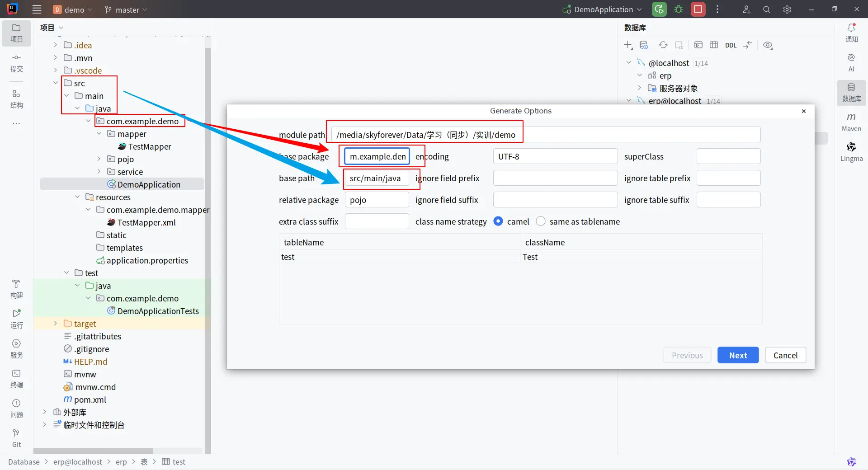868x470 pixels.
Task: Open the 运行 run tool window
Action: pos(16,319)
